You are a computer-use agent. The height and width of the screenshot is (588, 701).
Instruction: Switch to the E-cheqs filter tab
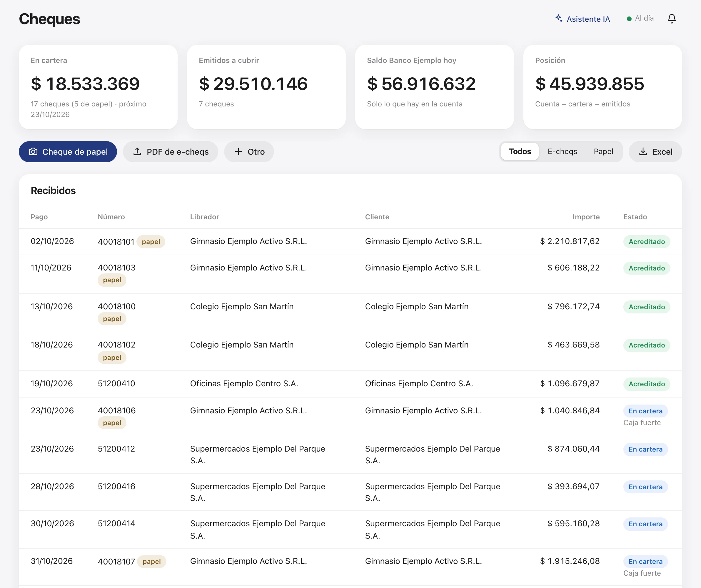tap(562, 151)
